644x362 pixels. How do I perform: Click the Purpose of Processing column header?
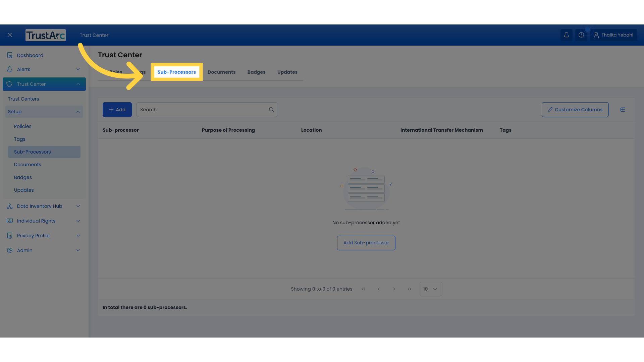pyautogui.click(x=228, y=130)
